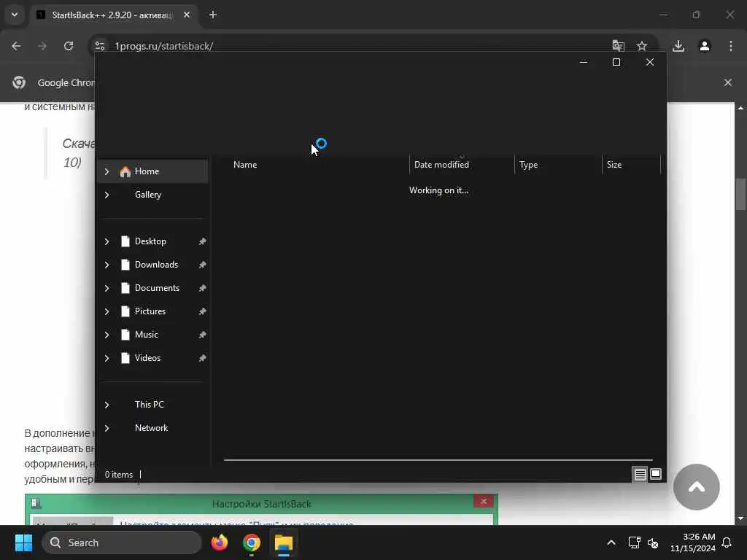Click the scroll-to-top round button
This screenshot has height=560, width=747.
(697, 487)
